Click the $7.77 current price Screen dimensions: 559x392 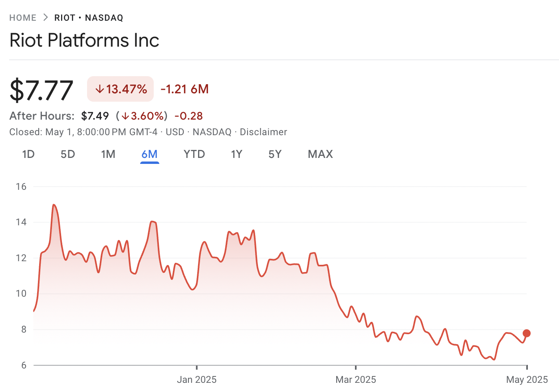point(42,90)
